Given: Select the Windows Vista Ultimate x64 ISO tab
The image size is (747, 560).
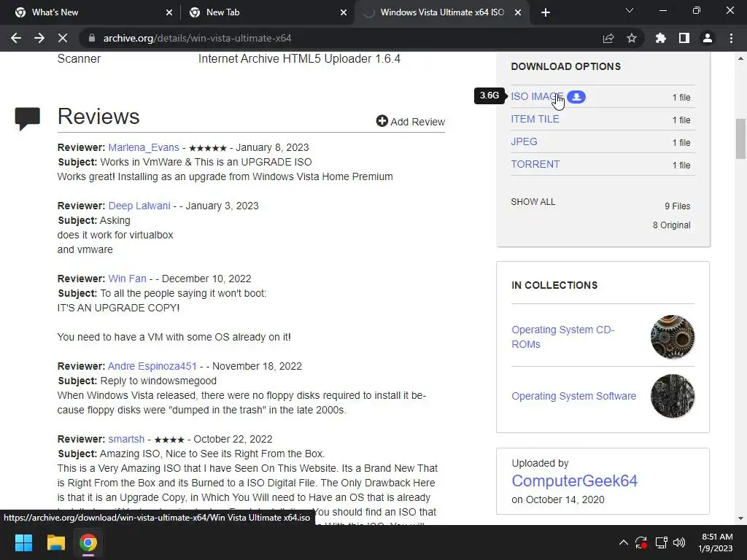Looking at the screenshot, I should [441, 12].
